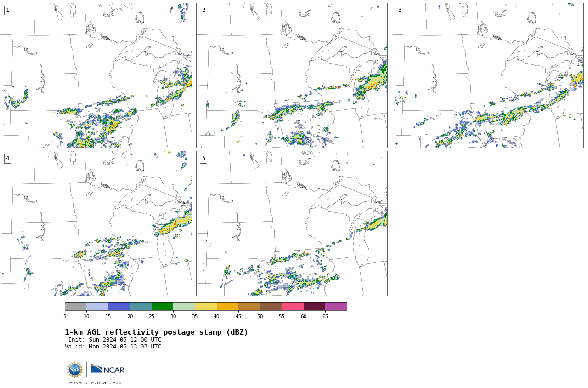This screenshot has width=588, height=388.
Task: Click the colorbar tick label 5
Action: pos(65,316)
